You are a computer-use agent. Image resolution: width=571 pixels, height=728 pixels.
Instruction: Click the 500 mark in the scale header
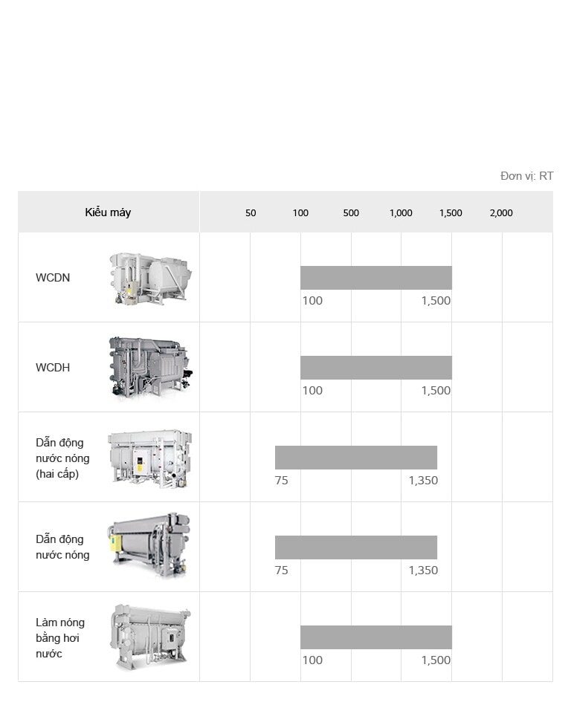tap(351, 213)
